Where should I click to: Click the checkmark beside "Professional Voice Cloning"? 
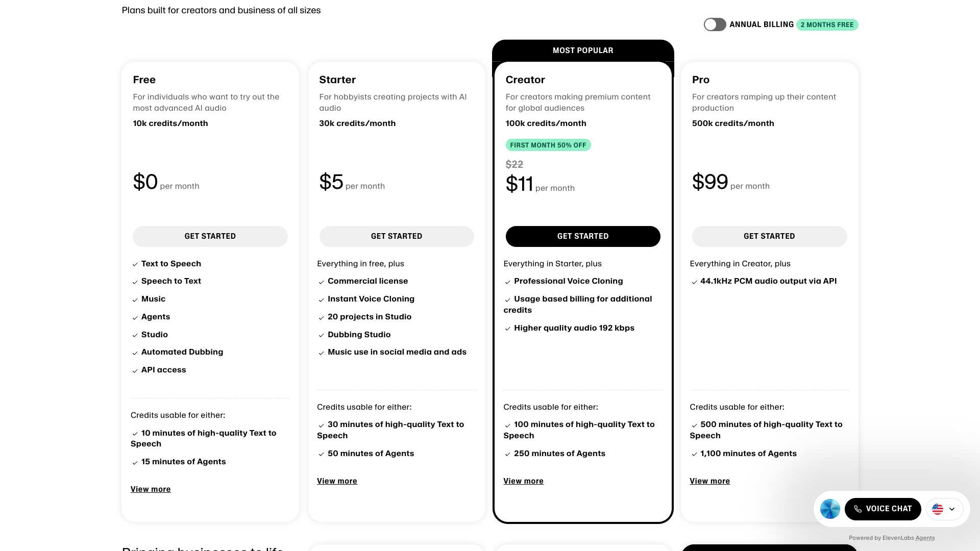508,282
